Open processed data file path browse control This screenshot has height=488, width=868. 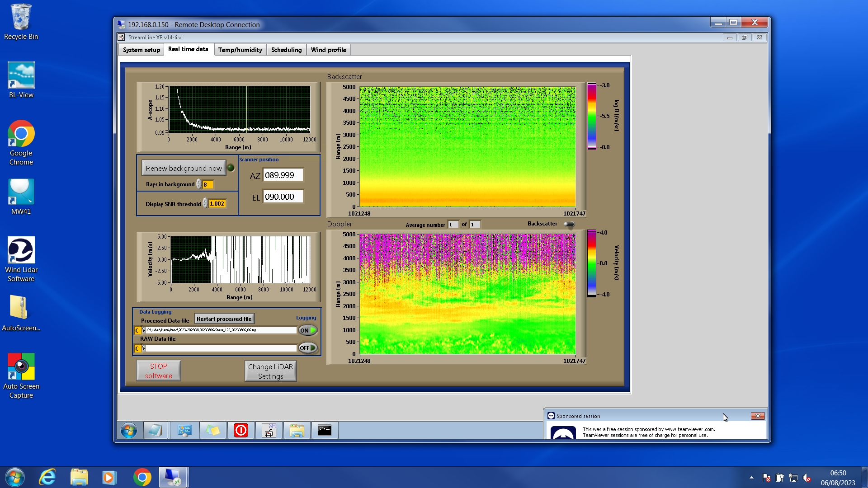coord(144,330)
